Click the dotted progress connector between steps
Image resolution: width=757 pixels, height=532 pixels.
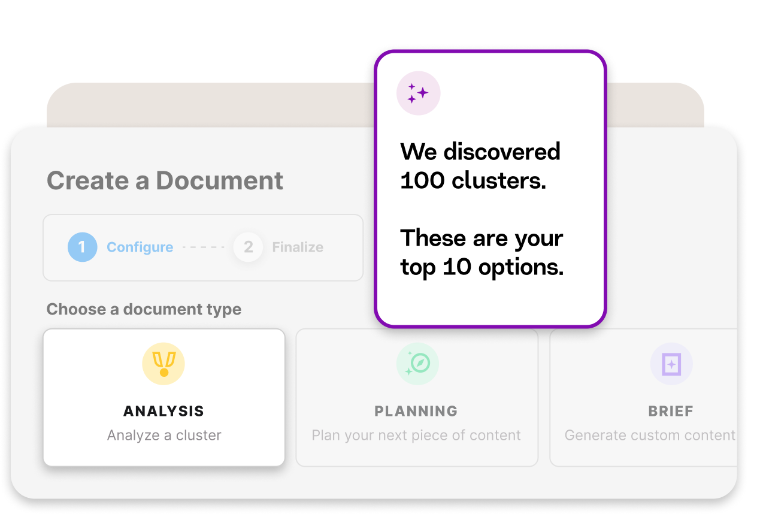click(x=204, y=246)
